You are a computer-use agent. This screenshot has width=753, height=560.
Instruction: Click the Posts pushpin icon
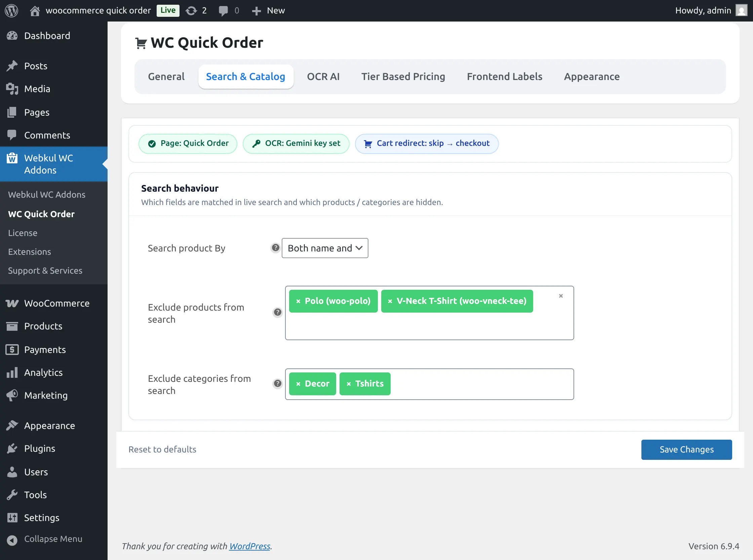pyautogui.click(x=12, y=66)
